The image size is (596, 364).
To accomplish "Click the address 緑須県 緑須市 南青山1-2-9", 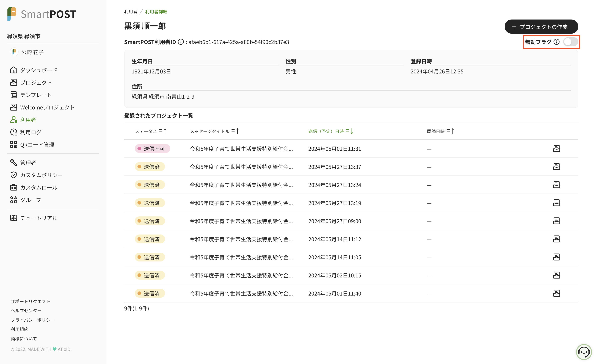I will [163, 96].
